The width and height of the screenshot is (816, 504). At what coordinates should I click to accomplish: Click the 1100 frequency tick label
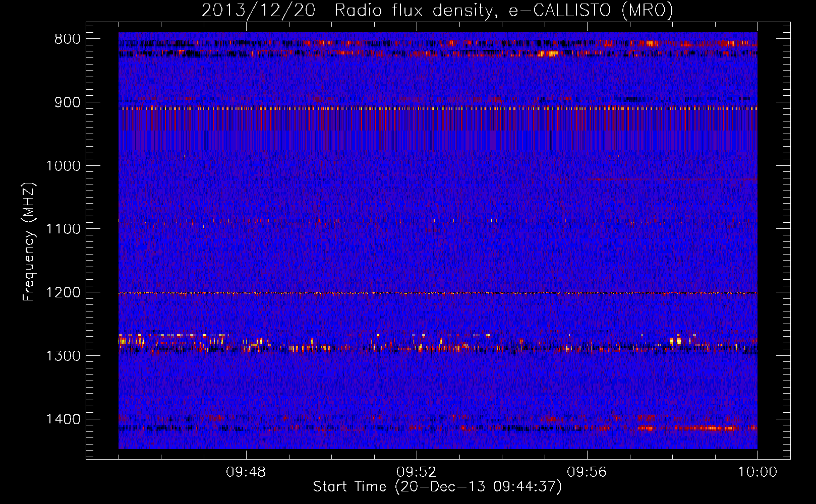pyautogui.click(x=63, y=229)
